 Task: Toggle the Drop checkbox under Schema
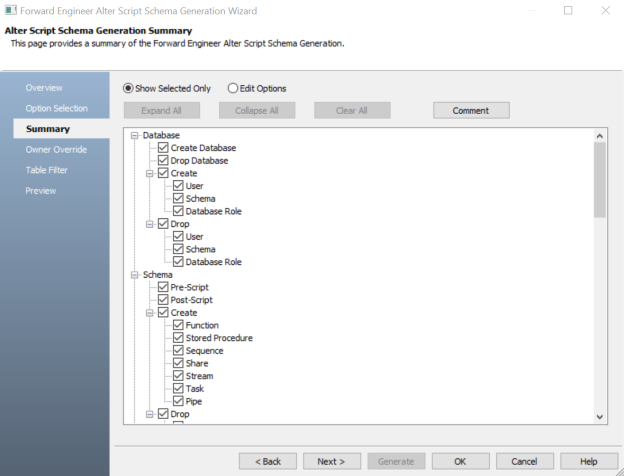[163, 414]
